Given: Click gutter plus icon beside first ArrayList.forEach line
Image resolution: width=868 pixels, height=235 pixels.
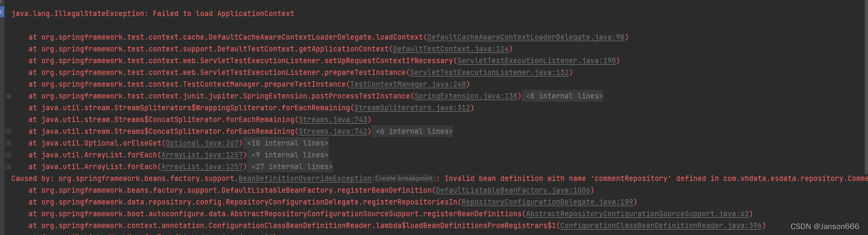Looking at the screenshot, I should 8,155.
